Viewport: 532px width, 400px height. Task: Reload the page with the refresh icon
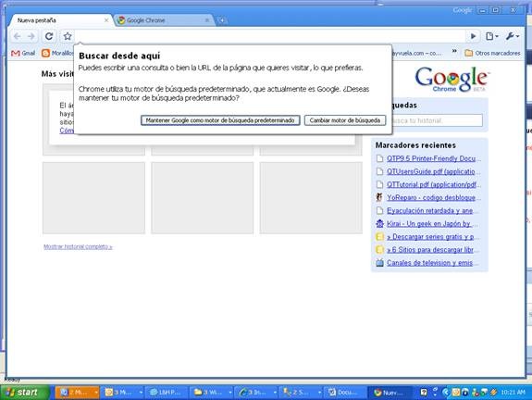click(x=49, y=36)
